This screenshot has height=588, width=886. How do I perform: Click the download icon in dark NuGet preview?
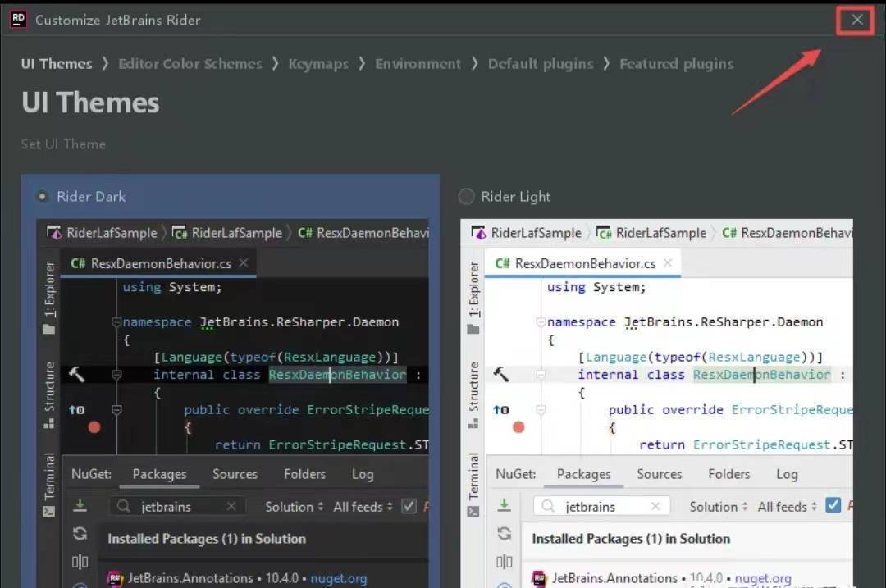pos(80,505)
